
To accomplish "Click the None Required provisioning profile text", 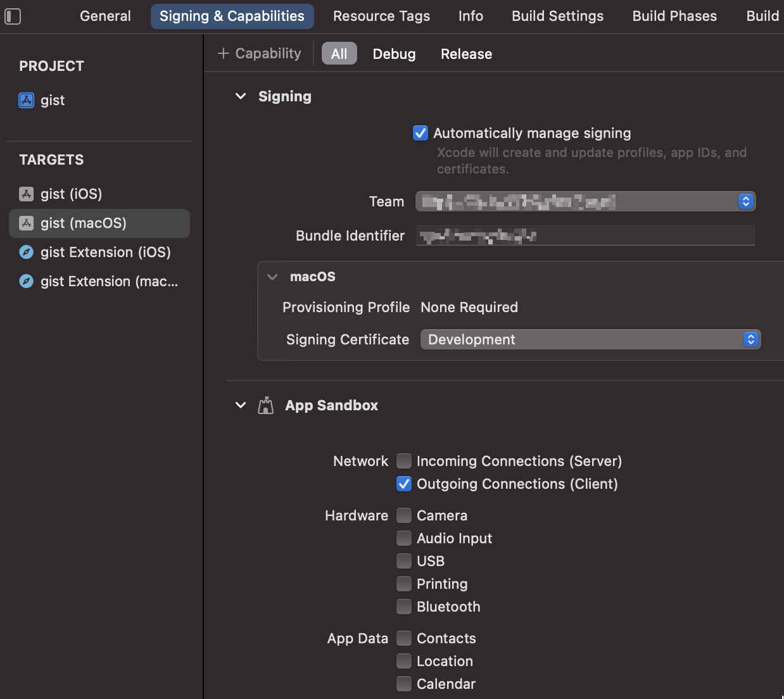I will click(469, 307).
